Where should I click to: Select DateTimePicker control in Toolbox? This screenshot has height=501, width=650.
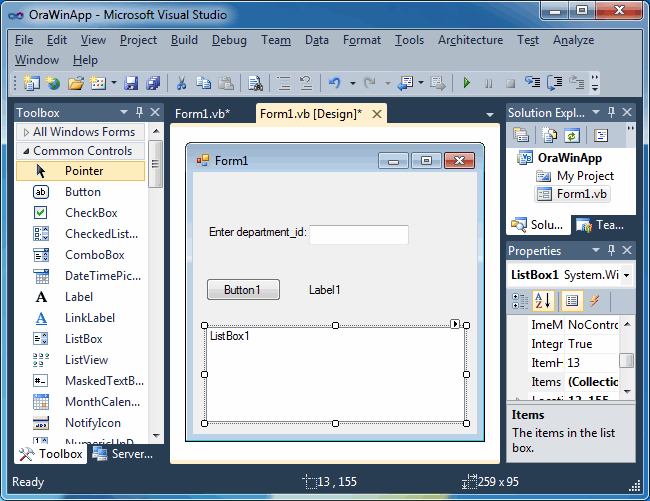point(80,276)
